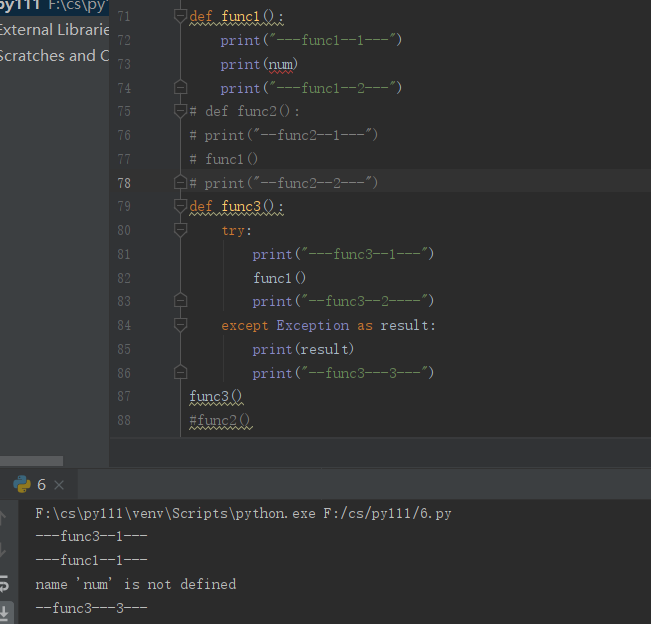Click console output line '---func1--1---'
651x624 pixels.
coord(91,560)
